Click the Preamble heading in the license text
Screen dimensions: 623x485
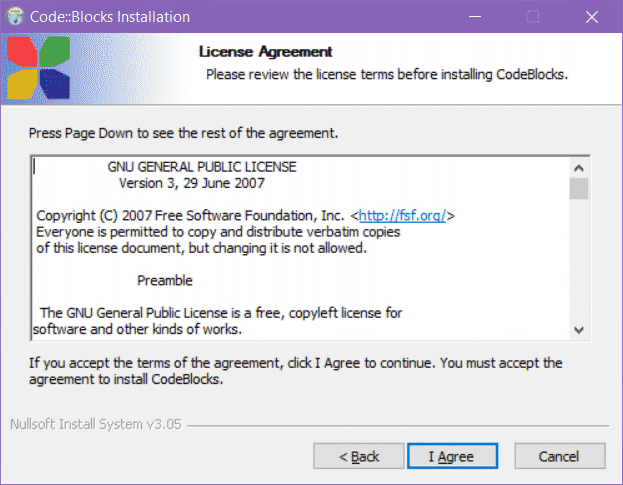click(165, 280)
